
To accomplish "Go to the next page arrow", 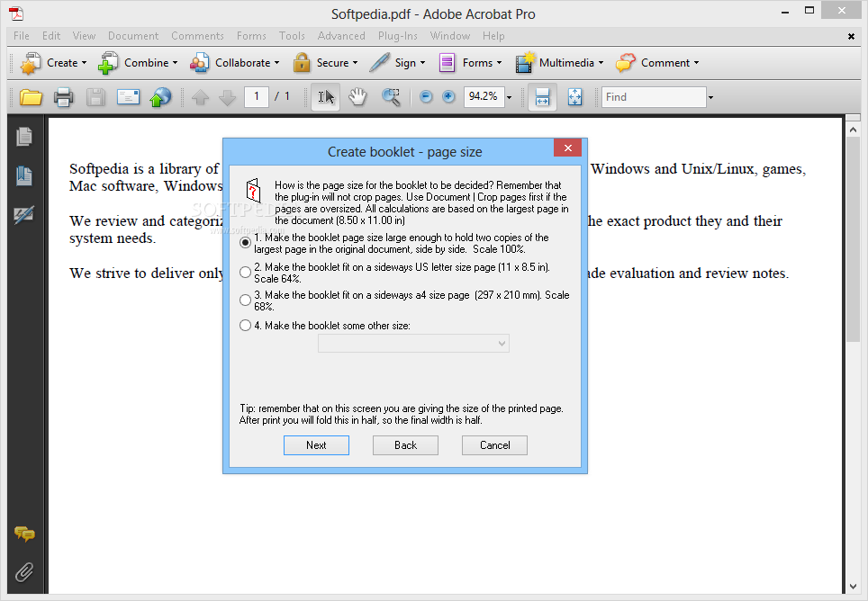I will click(x=227, y=98).
